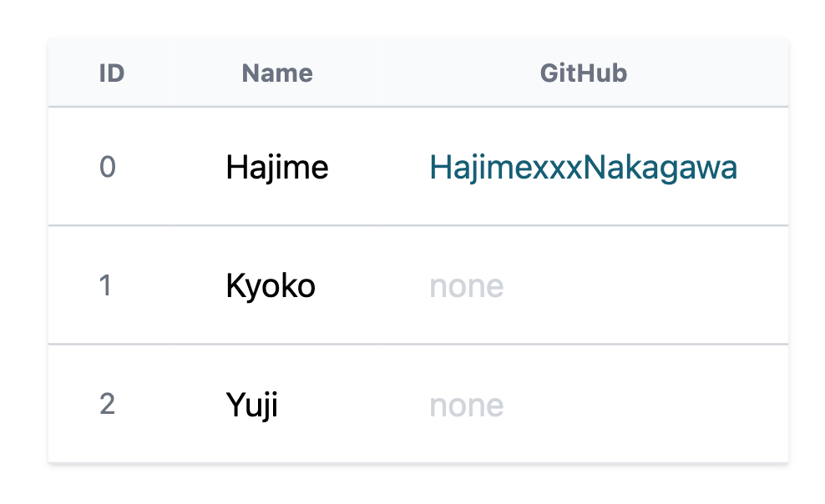Select the empty area right of Yuji's none
This screenshot has height=504, width=825.
(x=646, y=404)
